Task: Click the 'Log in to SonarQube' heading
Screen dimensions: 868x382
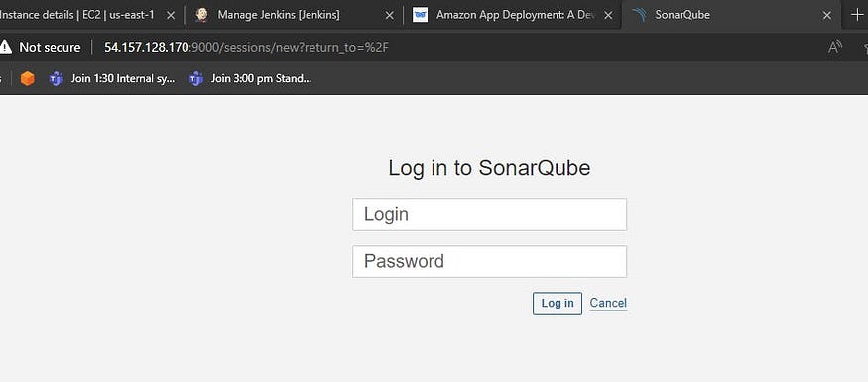Action: 489,168
